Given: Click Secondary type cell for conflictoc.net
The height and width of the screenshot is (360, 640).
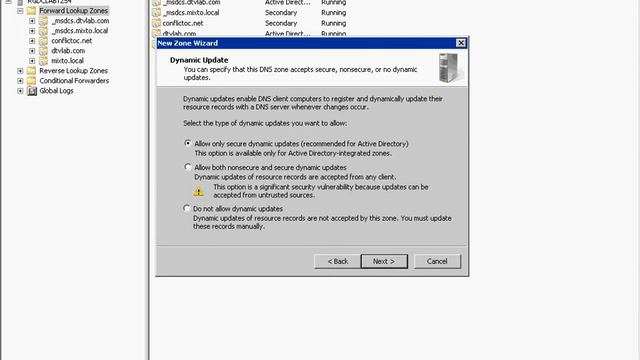Looking at the screenshot, I should click(281, 23).
